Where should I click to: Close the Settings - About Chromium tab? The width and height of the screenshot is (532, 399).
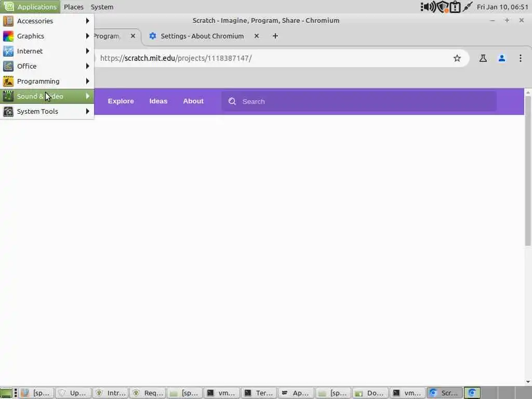257,36
